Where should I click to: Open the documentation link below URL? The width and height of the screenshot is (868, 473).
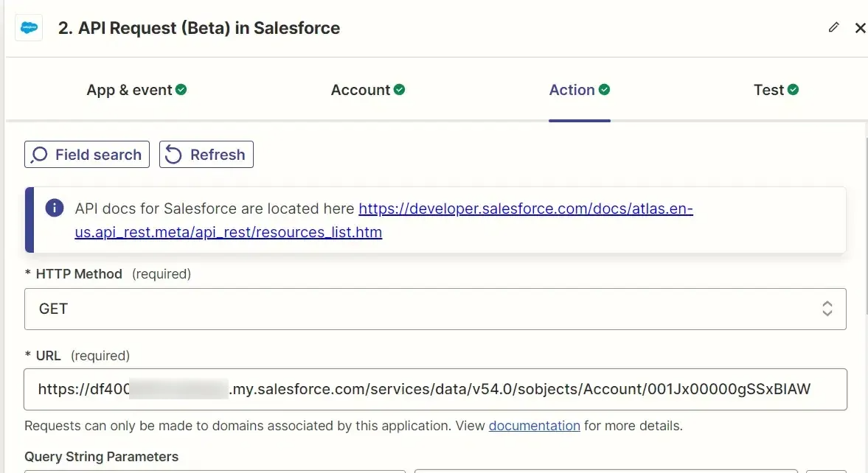click(x=534, y=426)
